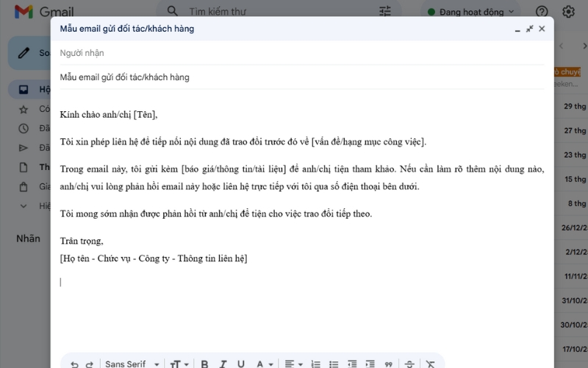
Task: Open the text alignment dropdown
Action: coord(293,364)
